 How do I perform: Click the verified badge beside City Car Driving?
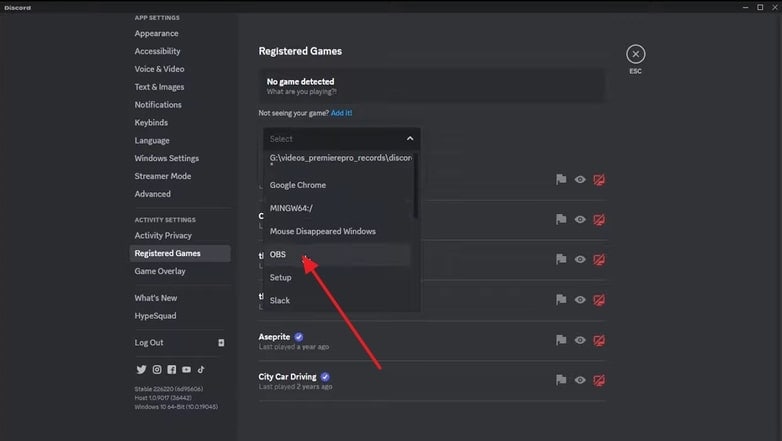tap(325, 377)
